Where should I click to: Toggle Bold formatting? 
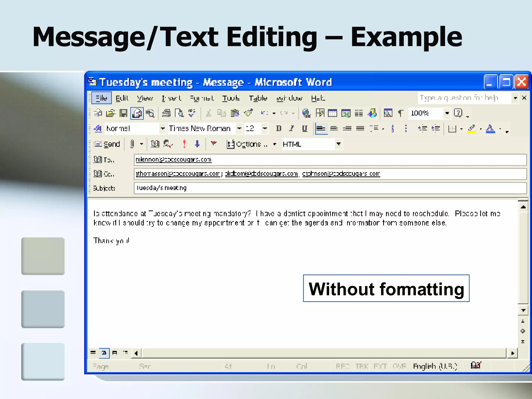[x=279, y=129]
